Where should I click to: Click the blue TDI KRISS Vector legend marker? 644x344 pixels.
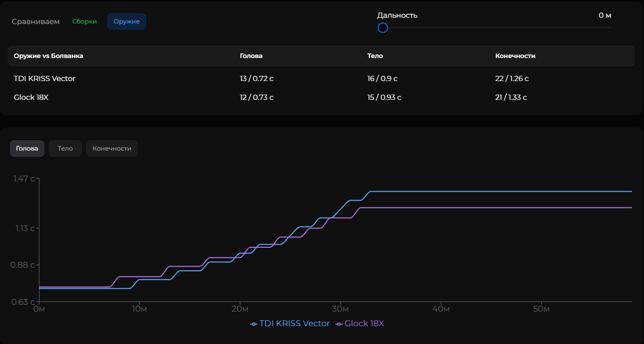(254, 324)
